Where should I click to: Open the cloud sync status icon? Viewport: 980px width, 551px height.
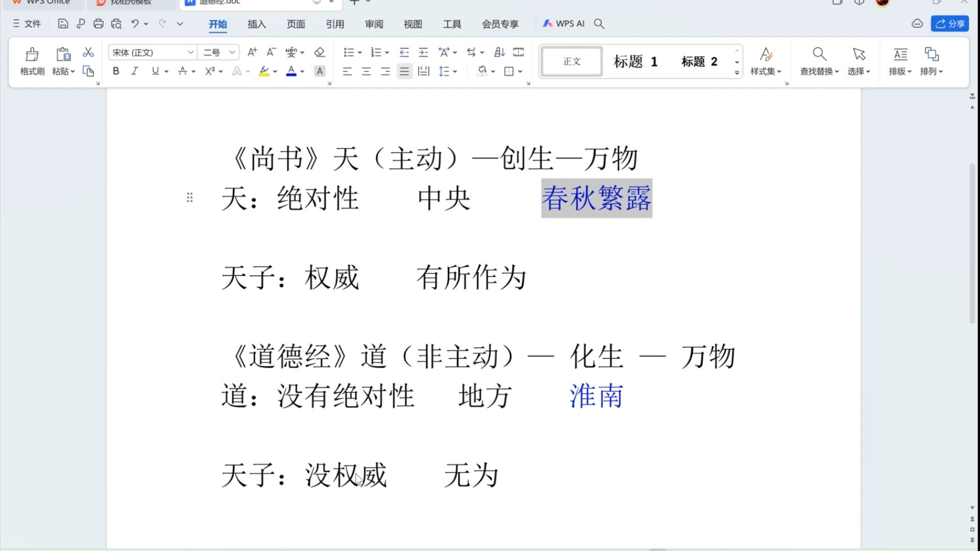coord(917,23)
